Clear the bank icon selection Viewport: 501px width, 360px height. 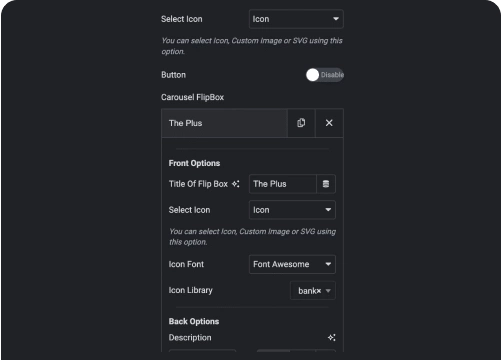pyautogui.click(x=319, y=291)
